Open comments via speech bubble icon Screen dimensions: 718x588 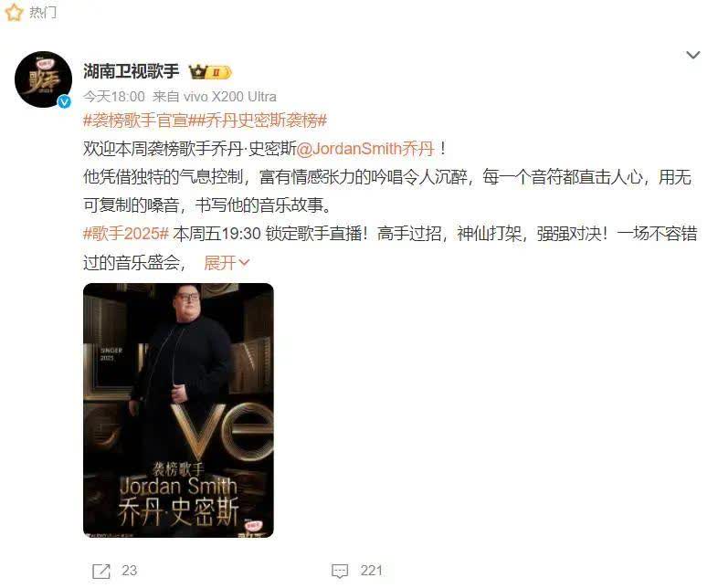(340, 571)
